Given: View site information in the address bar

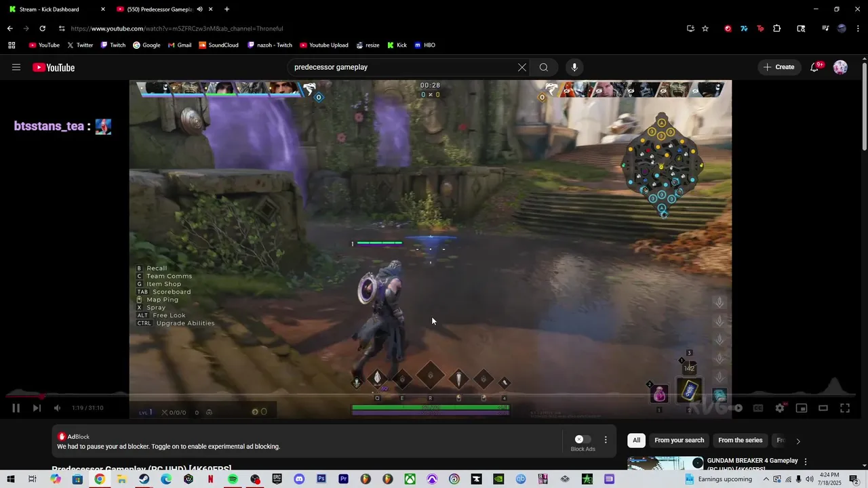Looking at the screenshot, I should [62, 28].
